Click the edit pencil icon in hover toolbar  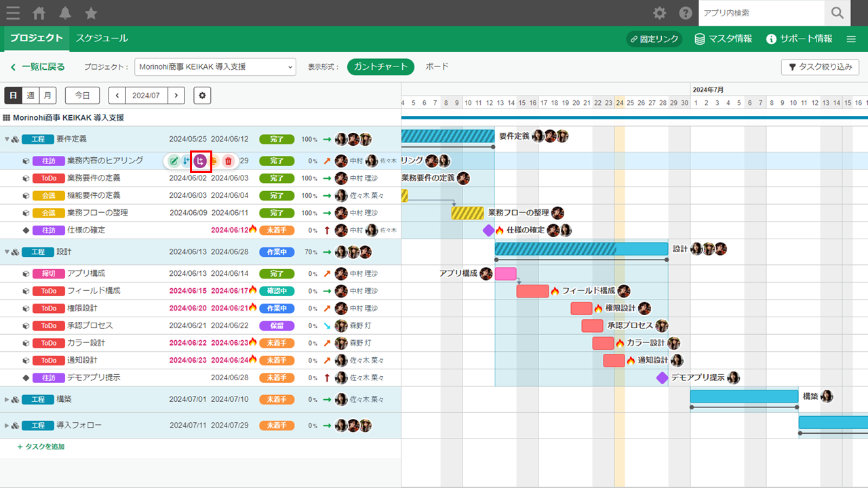(174, 161)
